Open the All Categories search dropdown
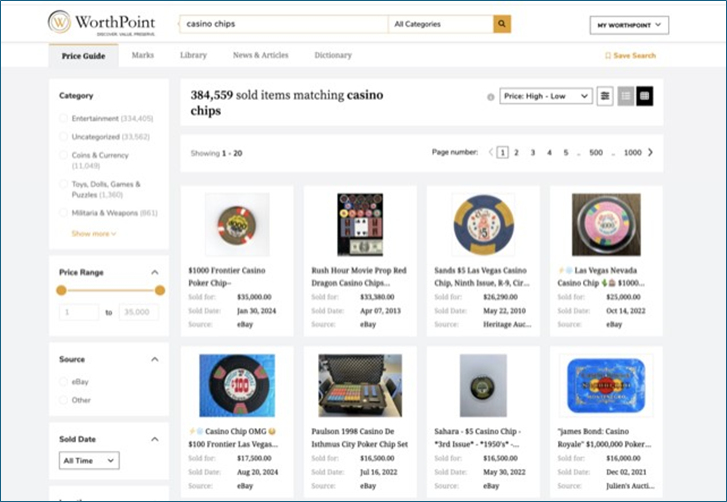The height and width of the screenshot is (502, 727). (440, 24)
